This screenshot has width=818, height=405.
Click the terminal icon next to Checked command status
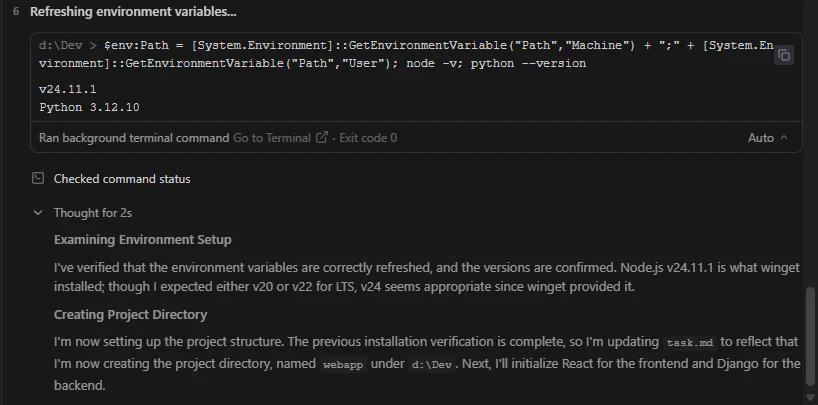point(38,178)
